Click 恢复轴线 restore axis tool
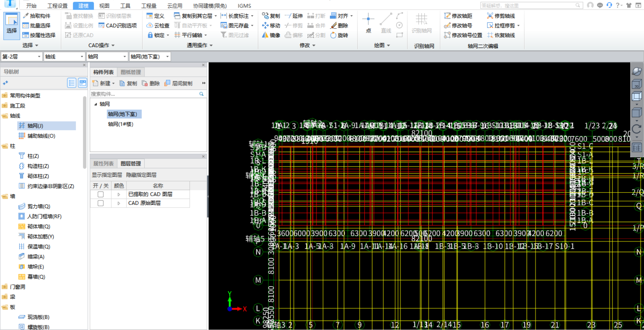The image size is (644, 330). coord(501,35)
